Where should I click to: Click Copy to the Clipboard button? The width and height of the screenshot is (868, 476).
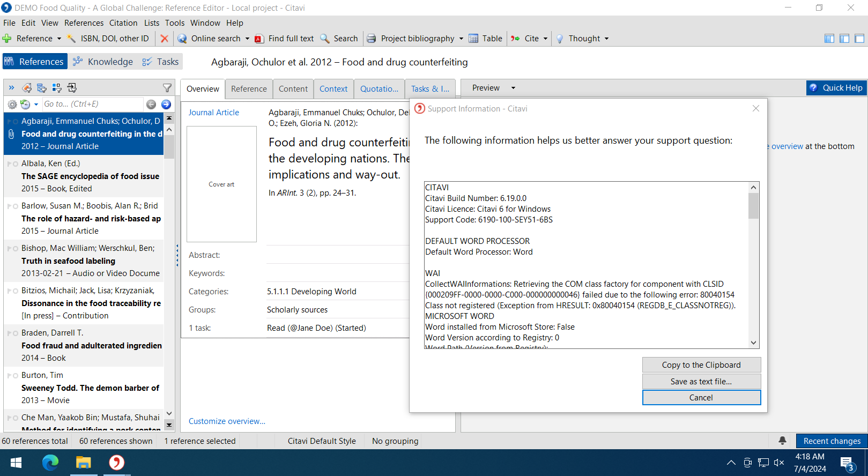(x=701, y=365)
